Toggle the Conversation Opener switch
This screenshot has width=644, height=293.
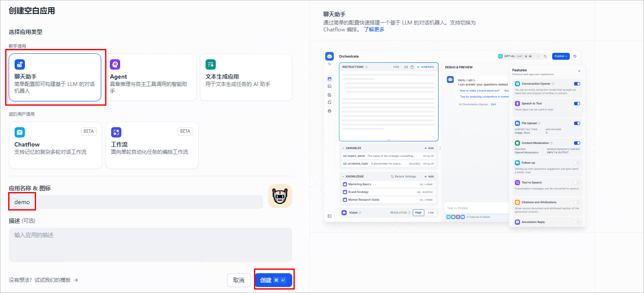point(577,84)
